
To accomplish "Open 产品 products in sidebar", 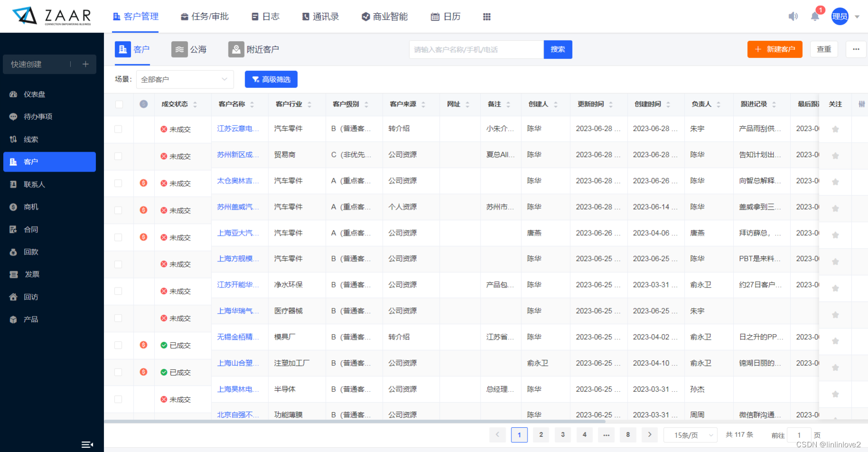I will [x=49, y=319].
